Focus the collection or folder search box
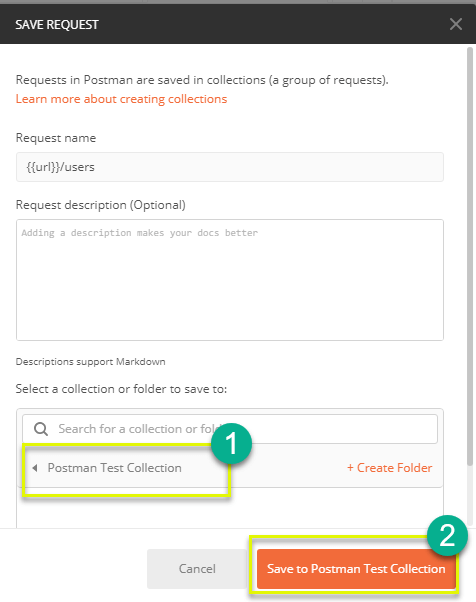 point(230,429)
